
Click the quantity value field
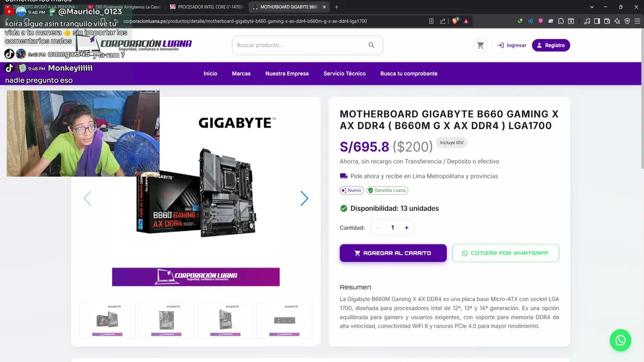[x=392, y=228]
